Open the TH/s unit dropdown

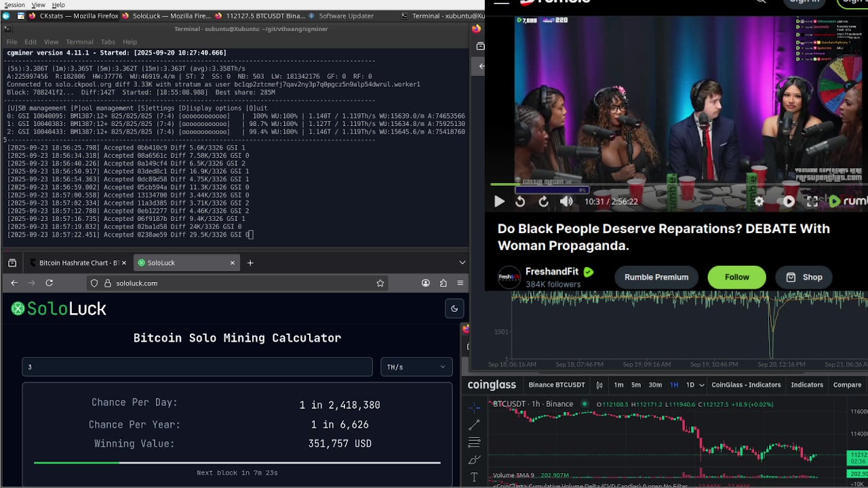pos(416,367)
